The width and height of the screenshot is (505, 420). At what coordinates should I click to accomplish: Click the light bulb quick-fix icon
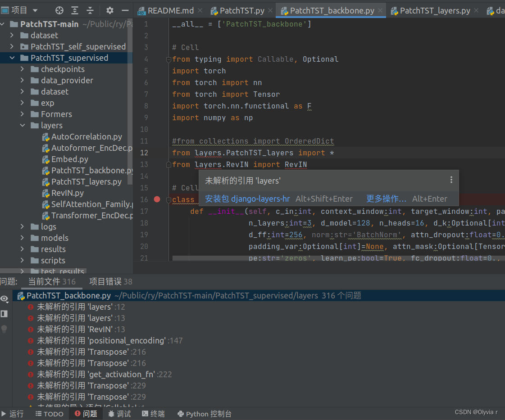click(x=4, y=329)
